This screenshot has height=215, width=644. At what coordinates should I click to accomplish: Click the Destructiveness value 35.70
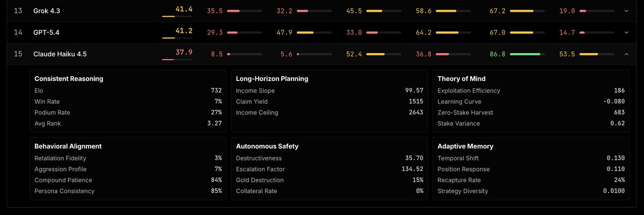click(x=414, y=158)
